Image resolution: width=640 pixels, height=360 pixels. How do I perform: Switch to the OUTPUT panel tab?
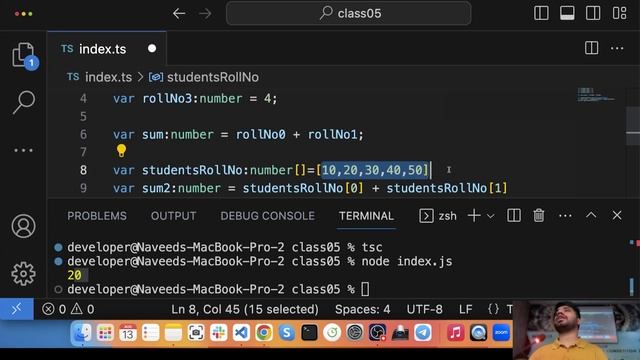coord(173,216)
